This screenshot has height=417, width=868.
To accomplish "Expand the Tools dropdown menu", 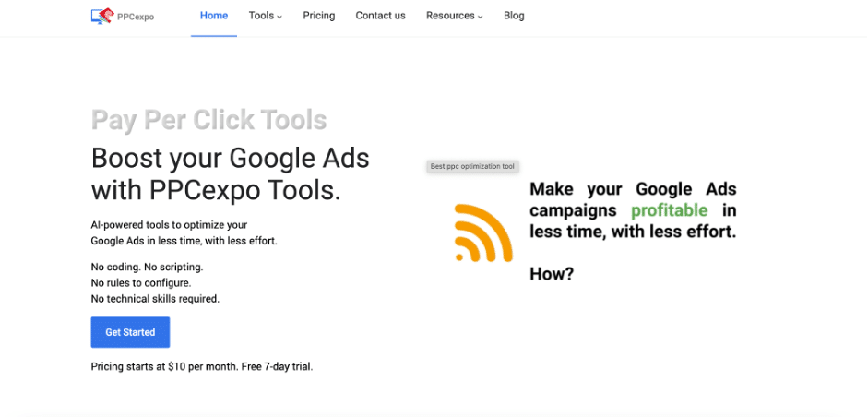I will pos(265,16).
